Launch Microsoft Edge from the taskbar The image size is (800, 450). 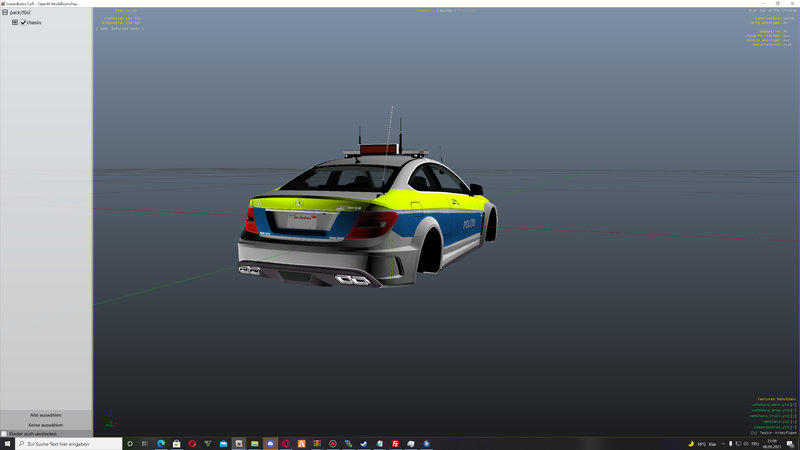coord(161,444)
